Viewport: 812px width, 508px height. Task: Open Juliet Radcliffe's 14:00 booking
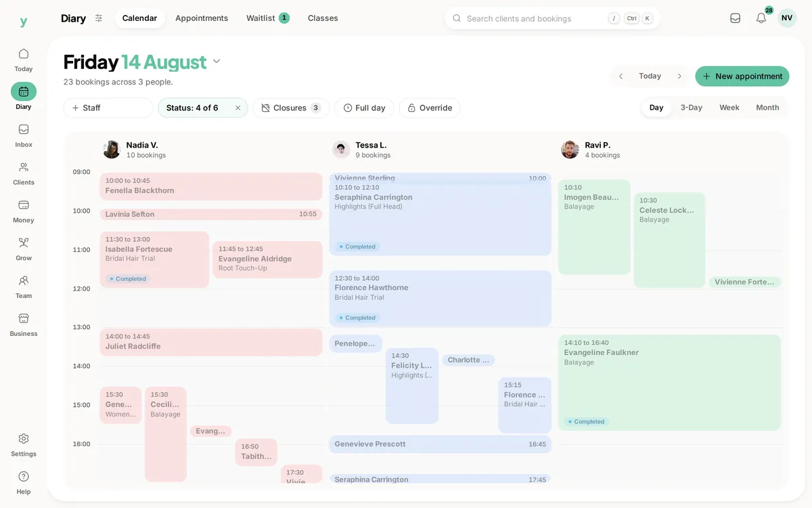click(211, 342)
